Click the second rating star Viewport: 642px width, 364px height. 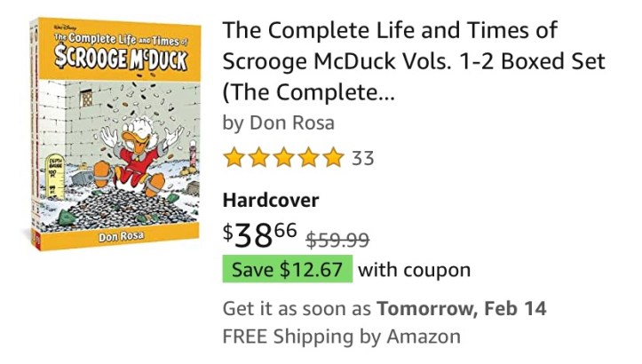258,158
